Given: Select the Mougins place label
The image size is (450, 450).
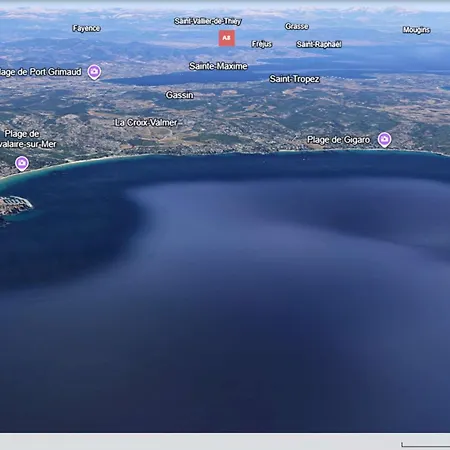Looking at the screenshot, I should (416, 30).
